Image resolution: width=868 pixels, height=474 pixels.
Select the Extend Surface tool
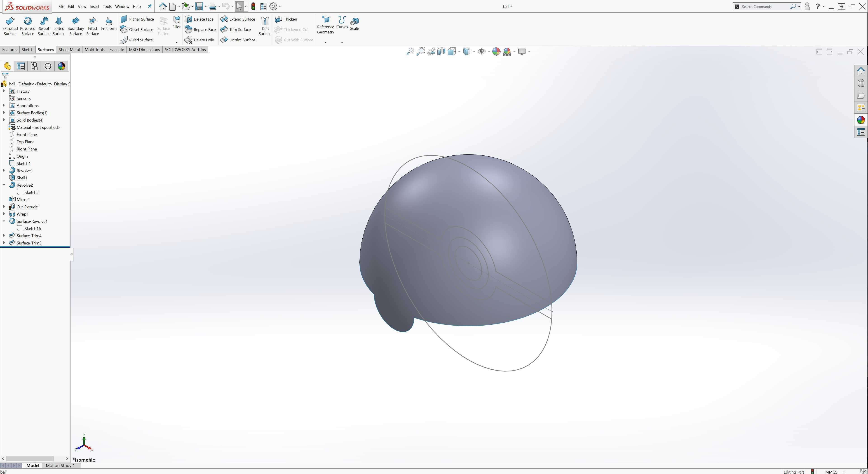(x=237, y=19)
